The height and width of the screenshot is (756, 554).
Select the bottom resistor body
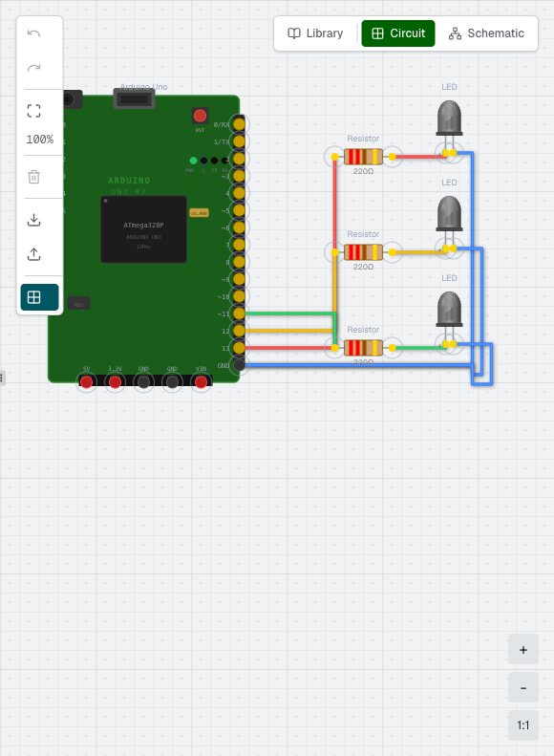click(363, 348)
